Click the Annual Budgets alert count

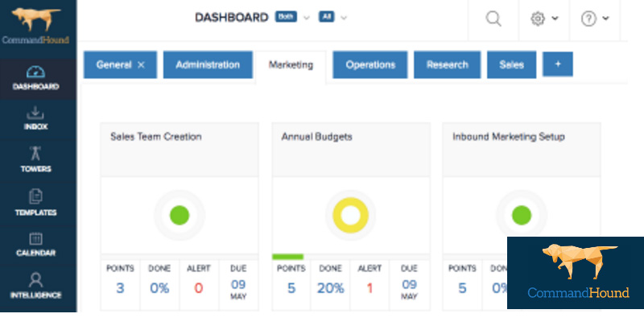click(x=369, y=287)
